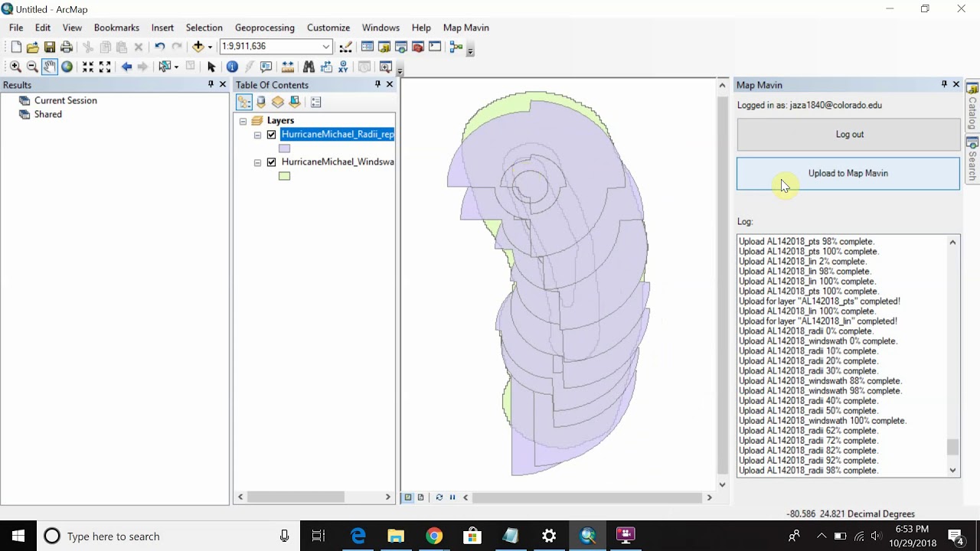980x551 pixels.
Task: Toggle HurricaneMichael_Radii_rep layer visibility
Action: tap(271, 135)
